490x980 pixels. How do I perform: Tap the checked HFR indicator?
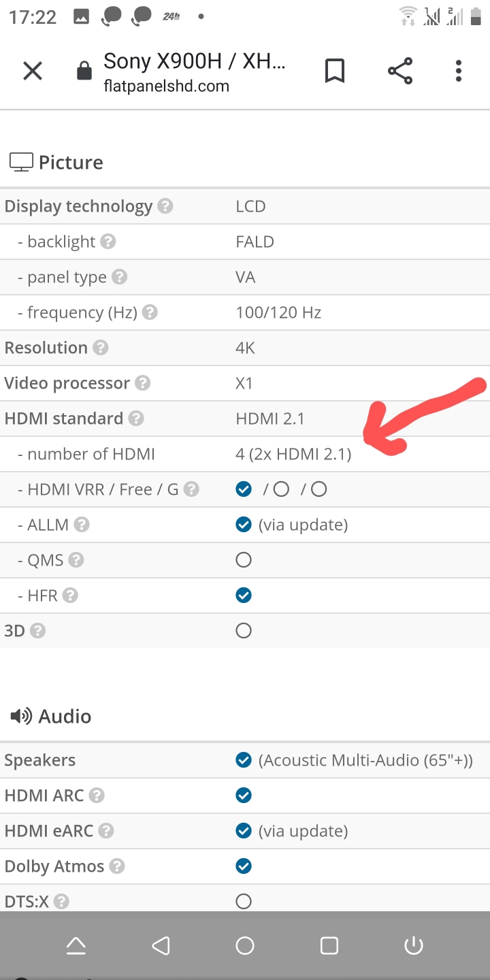pos(244,595)
